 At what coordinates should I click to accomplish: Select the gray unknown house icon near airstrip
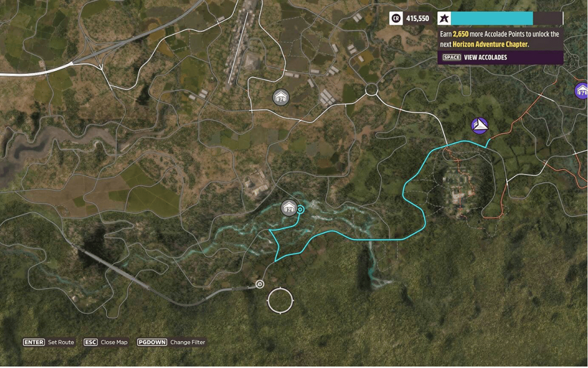click(281, 97)
